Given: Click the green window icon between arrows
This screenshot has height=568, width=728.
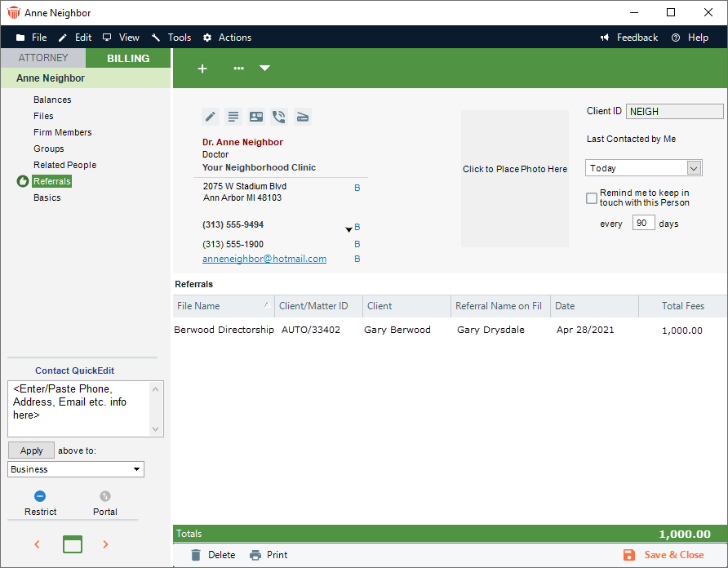Looking at the screenshot, I should [73, 544].
